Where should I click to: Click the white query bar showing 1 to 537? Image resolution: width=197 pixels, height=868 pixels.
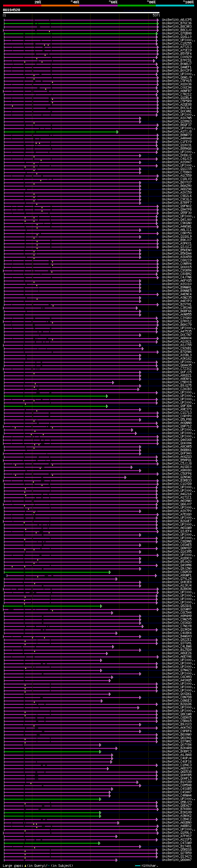coord(81,13)
